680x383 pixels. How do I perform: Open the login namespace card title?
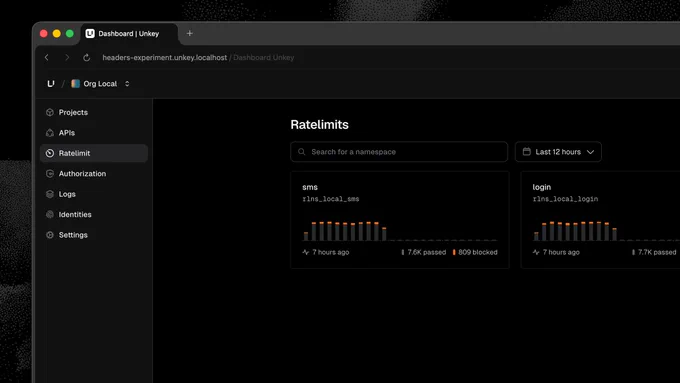point(542,187)
